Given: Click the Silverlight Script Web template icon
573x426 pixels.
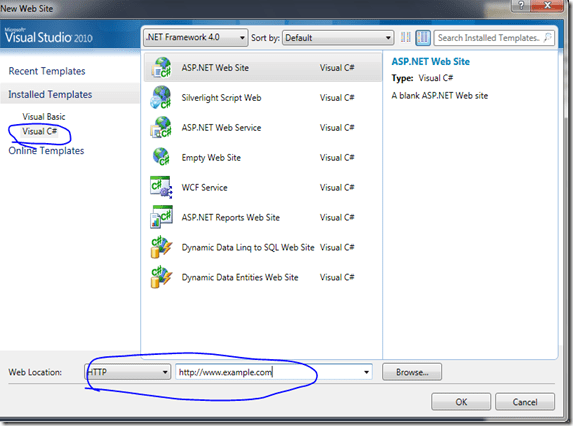Looking at the screenshot, I should click(x=161, y=97).
